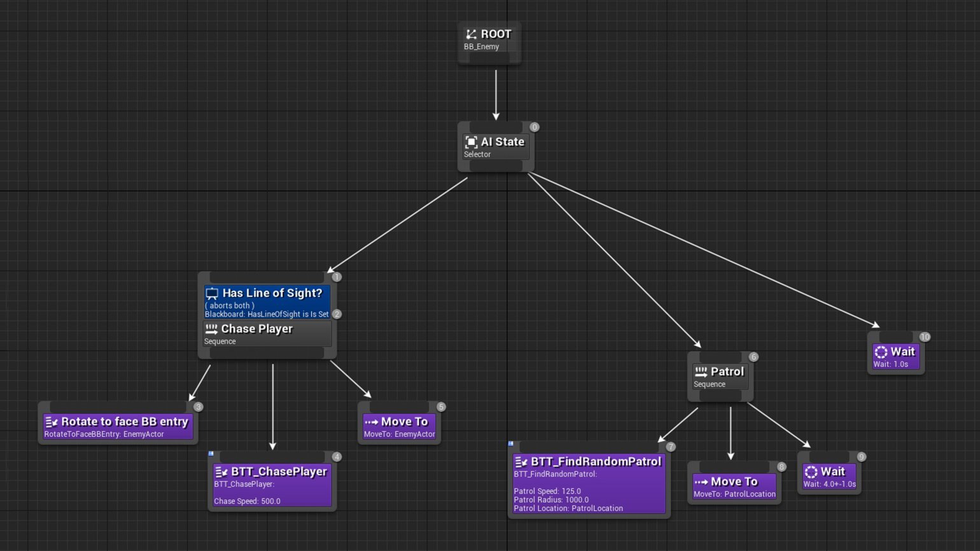Click index badge 1 on the Chase Player node
The width and height of the screenshot is (980, 551).
(x=337, y=277)
